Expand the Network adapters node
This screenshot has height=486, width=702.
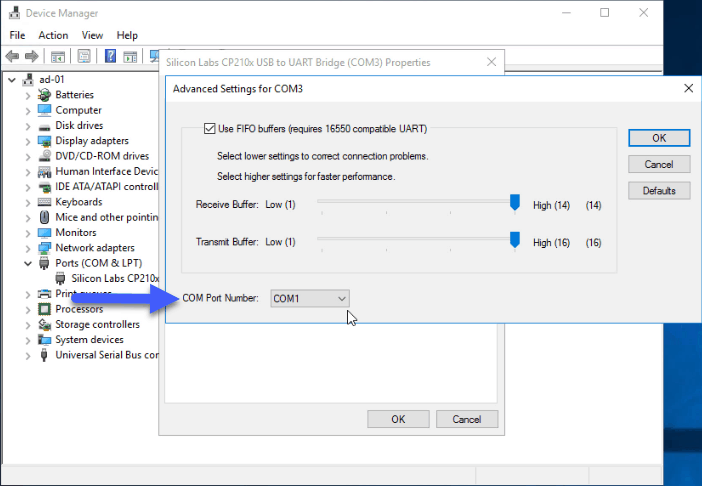pyautogui.click(x=28, y=248)
